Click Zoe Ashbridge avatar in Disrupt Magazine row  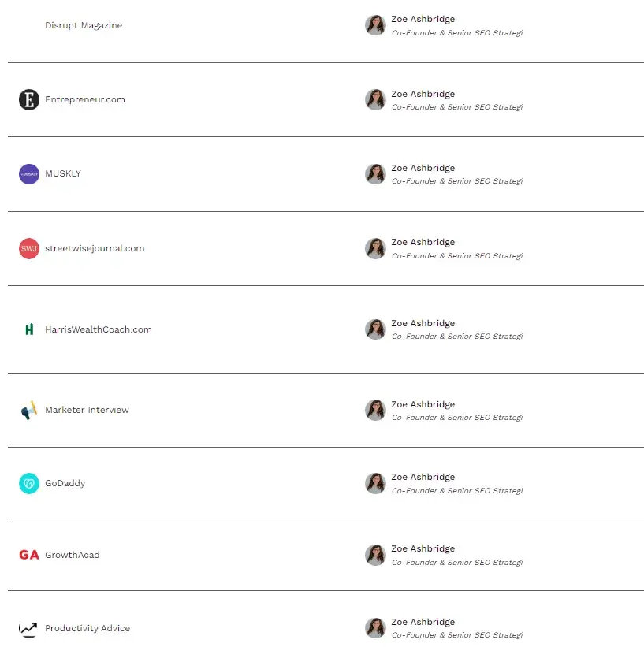click(375, 25)
